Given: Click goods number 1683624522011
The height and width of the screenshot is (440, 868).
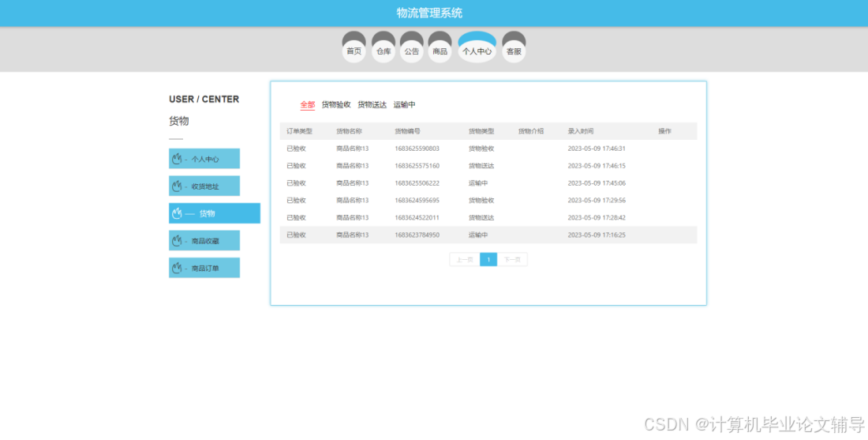Looking at the screenshot, I should [417, 218].
